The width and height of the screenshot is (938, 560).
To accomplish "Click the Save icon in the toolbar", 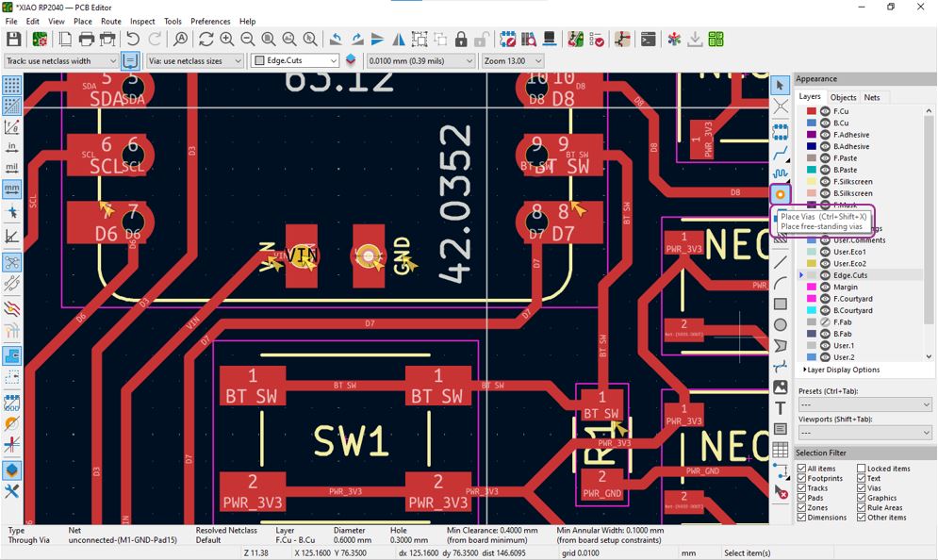I will pos(14,40).
